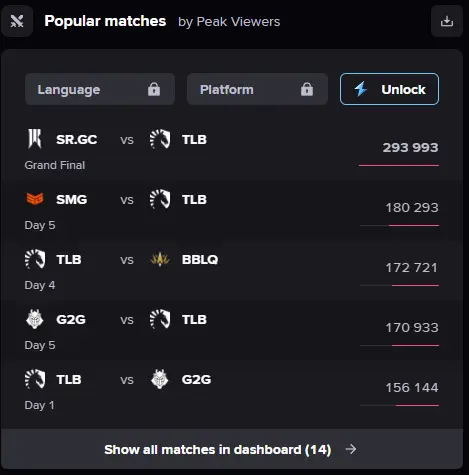Viewport: 469px width, 475px height.
Task: Download the Popular matches data
Action: (447, 21)
